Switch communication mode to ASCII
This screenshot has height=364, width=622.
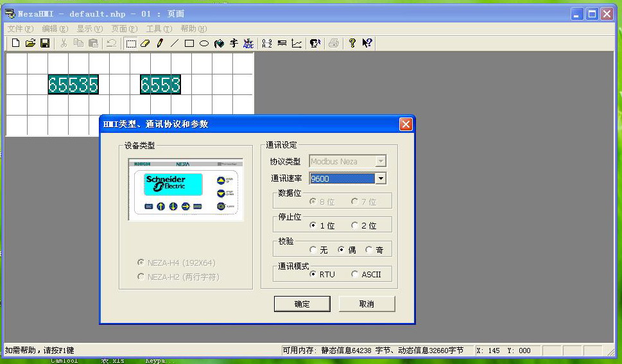[356, 274]
